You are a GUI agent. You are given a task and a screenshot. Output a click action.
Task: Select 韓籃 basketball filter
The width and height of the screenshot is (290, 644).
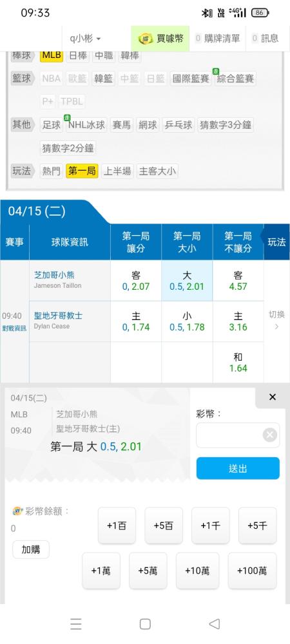coord(104,79)
